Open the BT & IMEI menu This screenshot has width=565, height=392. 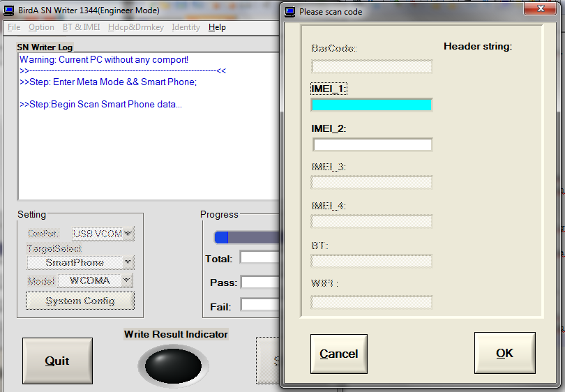click(81, 27)
